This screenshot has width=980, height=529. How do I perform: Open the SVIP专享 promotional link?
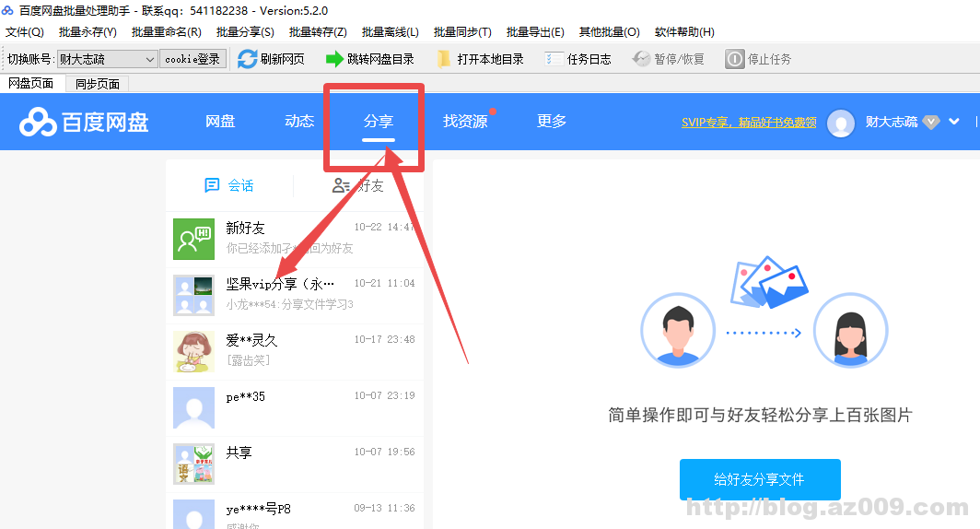(748, 122)
